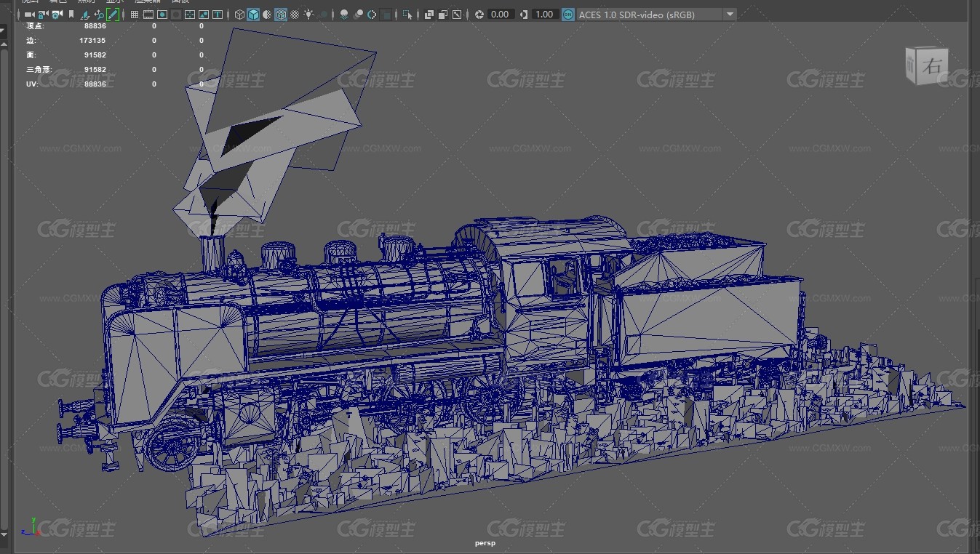This screenshot has width=980, height=554.
Task: Click Use Default Material icon
Action: pyautogui.click(x=267, y=15)
